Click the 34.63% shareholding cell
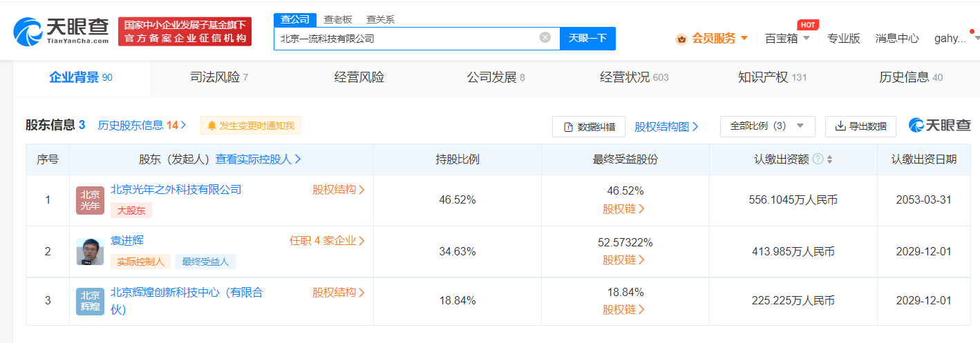This screenshot has width=980, height=343. pyautogui.click(x=458, y=251)
